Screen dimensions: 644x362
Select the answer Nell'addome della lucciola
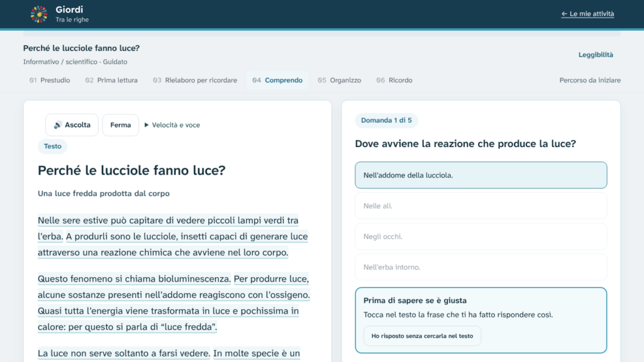[481, 175]
